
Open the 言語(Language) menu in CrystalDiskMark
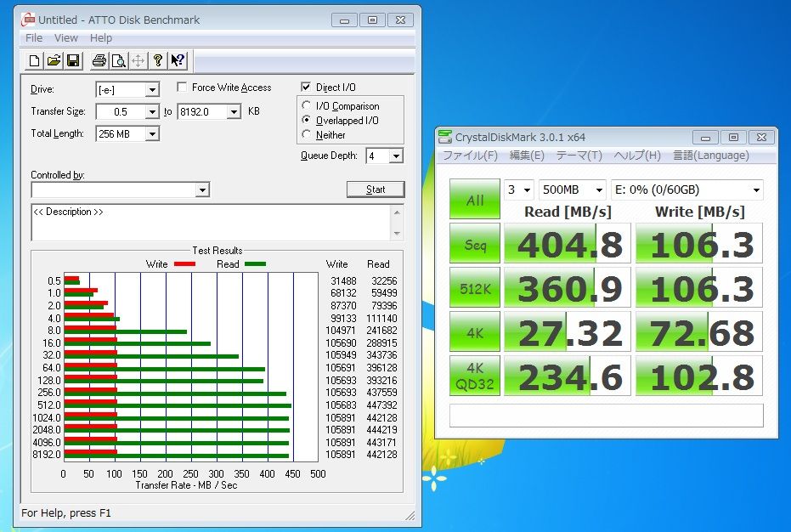[x=710, y=156]
